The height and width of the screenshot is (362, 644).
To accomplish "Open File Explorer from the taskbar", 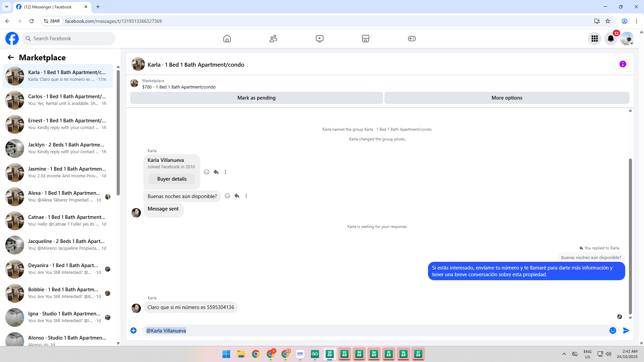I will point(241,354).
